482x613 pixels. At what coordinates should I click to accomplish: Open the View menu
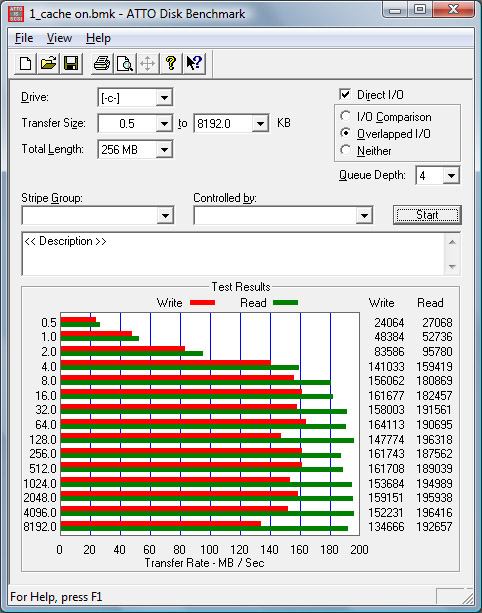coord(59,38)
